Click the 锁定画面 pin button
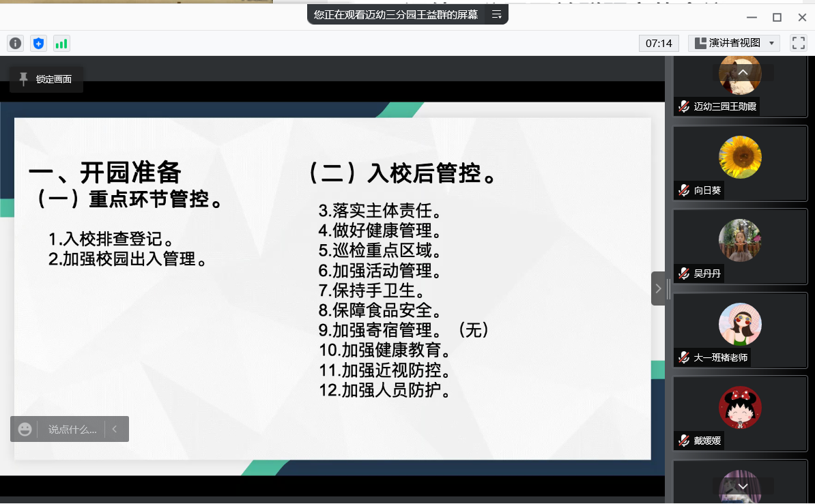The image size is (815, 504). coord(46,79)
